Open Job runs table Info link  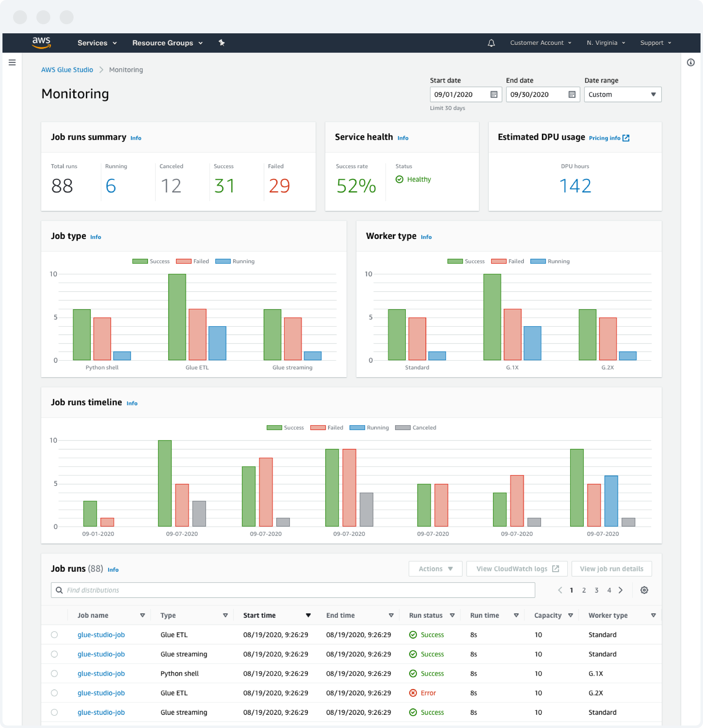click(x=113, y=570)
